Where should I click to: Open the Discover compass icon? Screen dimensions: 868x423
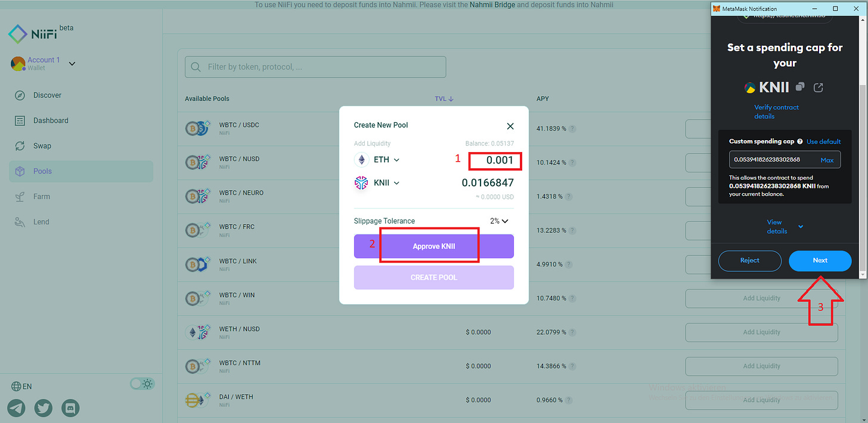pos(20,95)
